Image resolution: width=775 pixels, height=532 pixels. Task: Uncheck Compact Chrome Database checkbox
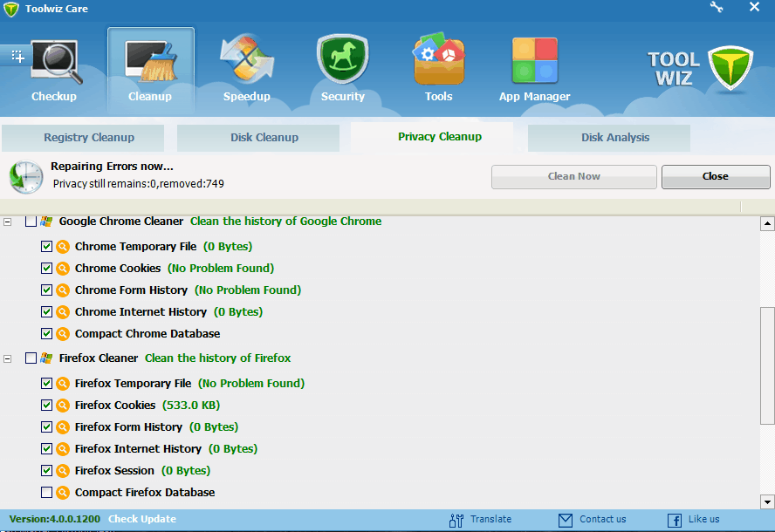(46, 334)
